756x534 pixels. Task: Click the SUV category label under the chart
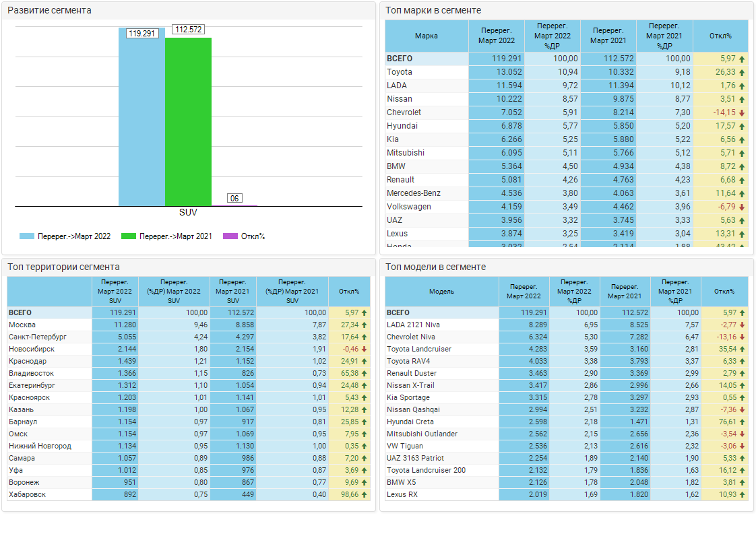click(188, 212)
